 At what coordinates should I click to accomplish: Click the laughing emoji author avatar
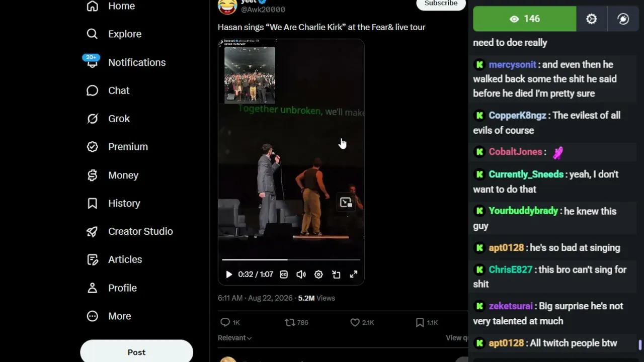[x=227, y=6]
